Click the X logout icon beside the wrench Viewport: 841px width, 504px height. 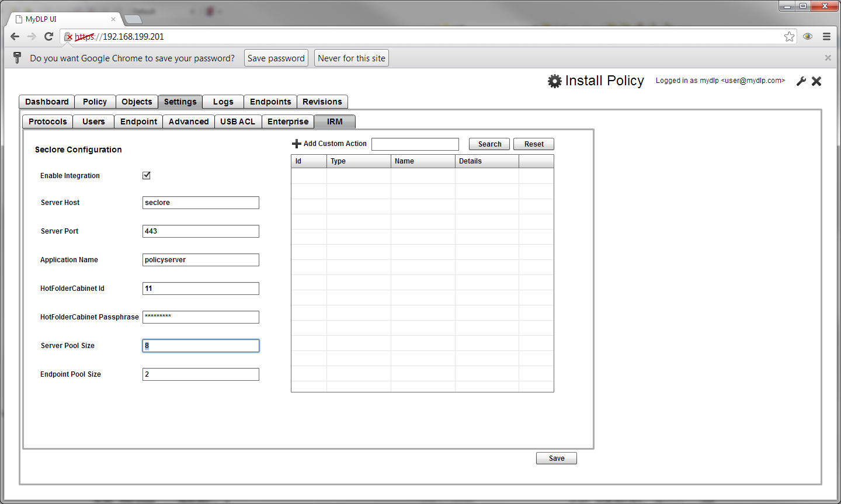tap(816, 81)
